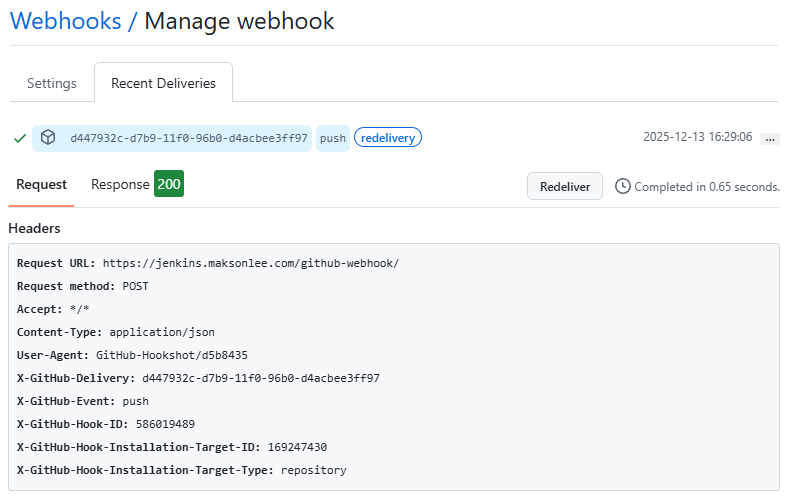Viewport: 790px width, 500px height.
Task: Switch to the Settings tab
Action: point(52,83)
